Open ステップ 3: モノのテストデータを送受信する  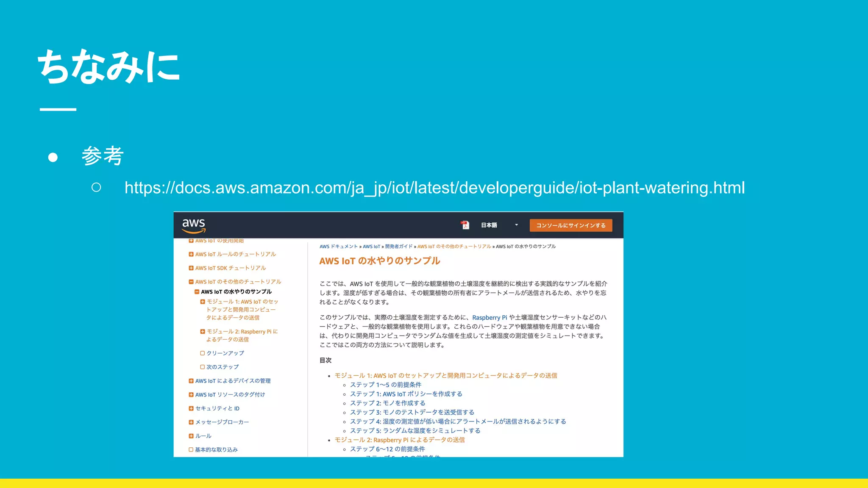(x=412, y=412)
